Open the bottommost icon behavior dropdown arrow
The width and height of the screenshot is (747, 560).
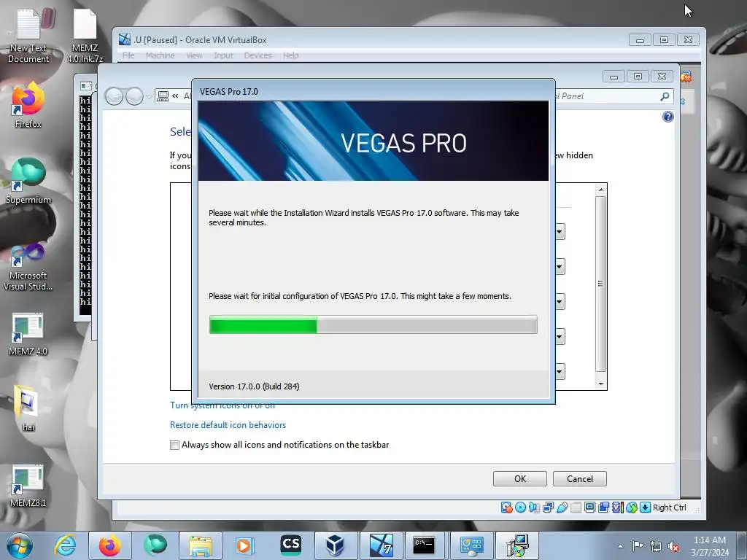point(560,371)
